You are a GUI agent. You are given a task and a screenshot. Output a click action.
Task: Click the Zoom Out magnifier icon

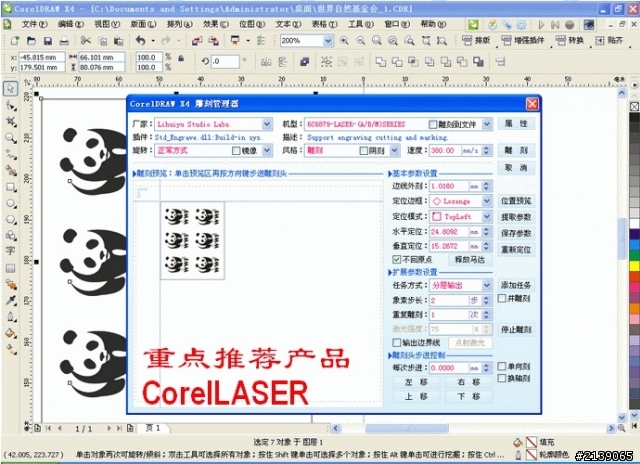tap(360, 41)
